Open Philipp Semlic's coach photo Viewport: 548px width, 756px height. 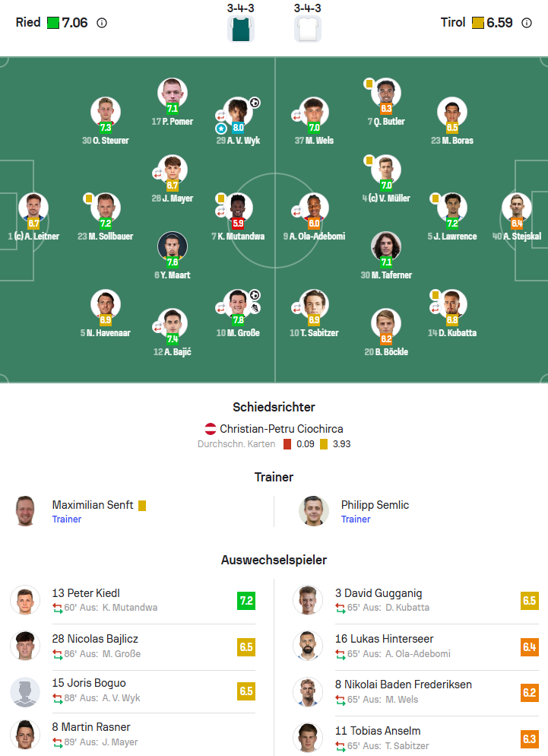click(314, 511)
